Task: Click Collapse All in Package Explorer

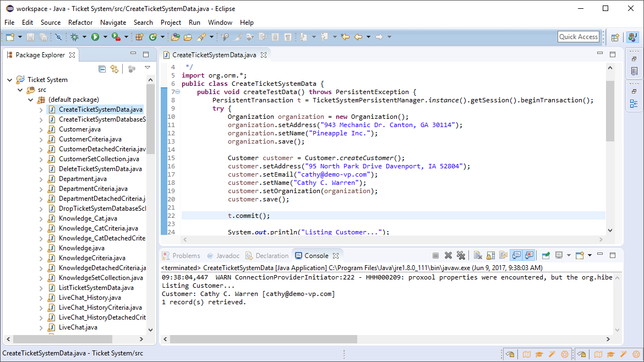Action: click(102, 69)
